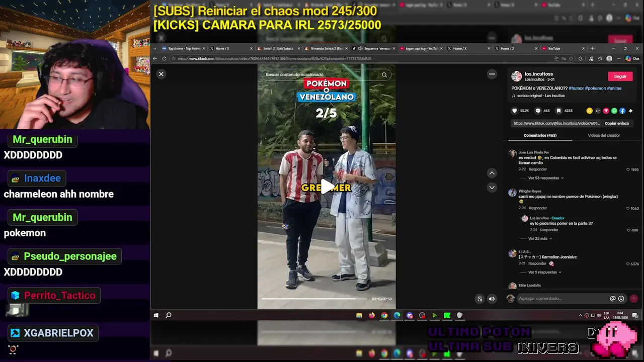This screenshot has height=362, width=644.
Task: Open sonido original - Los incultos
Action: [x=541, y=96]
